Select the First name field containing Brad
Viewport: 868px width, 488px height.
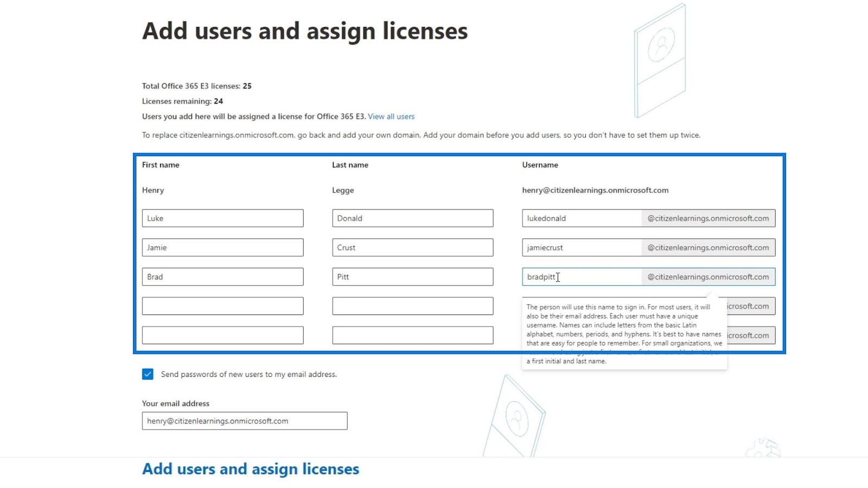point(222,277)
